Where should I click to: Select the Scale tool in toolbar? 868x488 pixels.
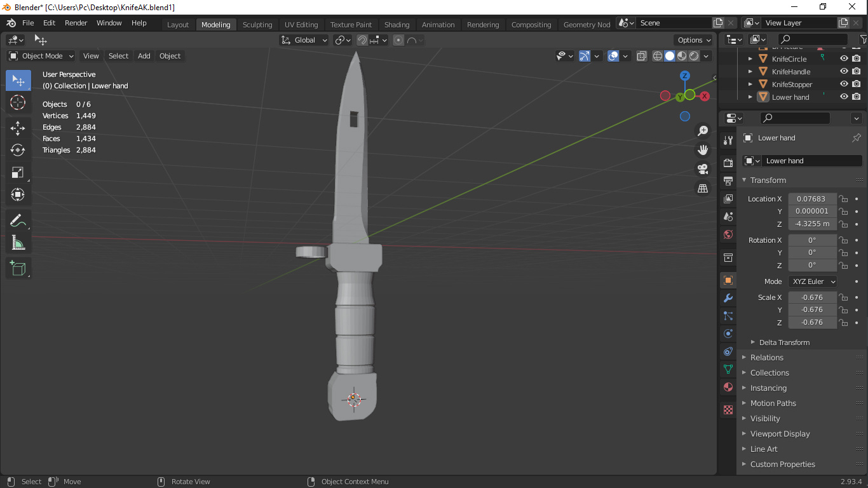point(18,172)
